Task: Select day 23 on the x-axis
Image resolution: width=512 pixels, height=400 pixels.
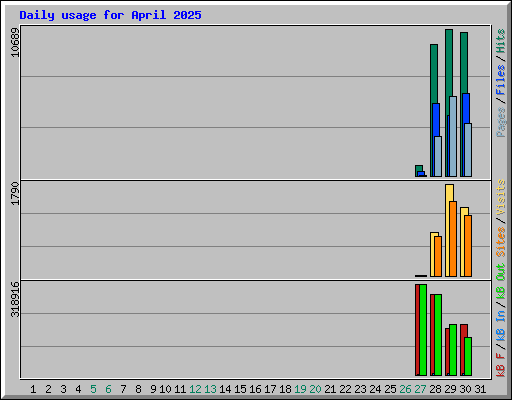Action: click(360, 389)
